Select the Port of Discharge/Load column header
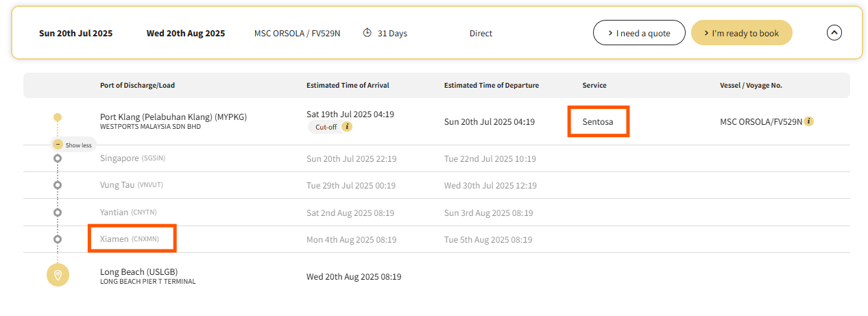 [x=137, y=86]
